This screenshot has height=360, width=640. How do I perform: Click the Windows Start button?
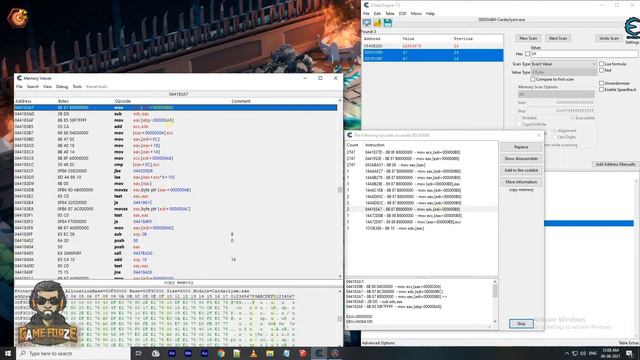(8, 353)
